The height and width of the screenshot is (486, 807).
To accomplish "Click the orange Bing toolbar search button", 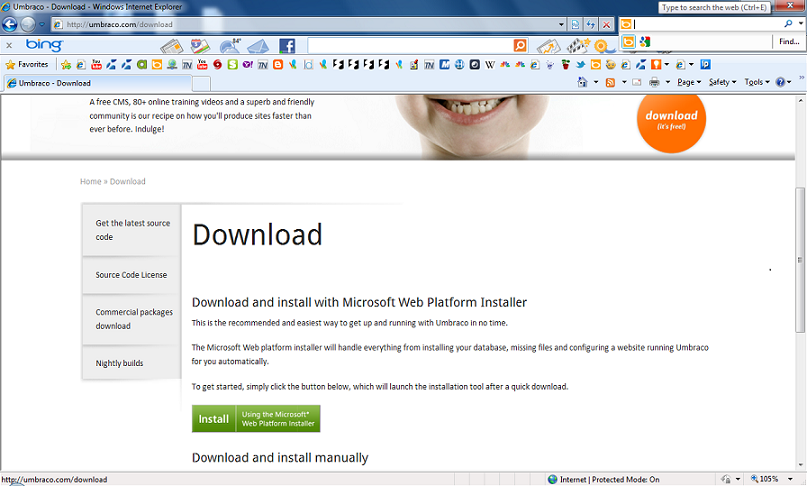I will [520, 46].
